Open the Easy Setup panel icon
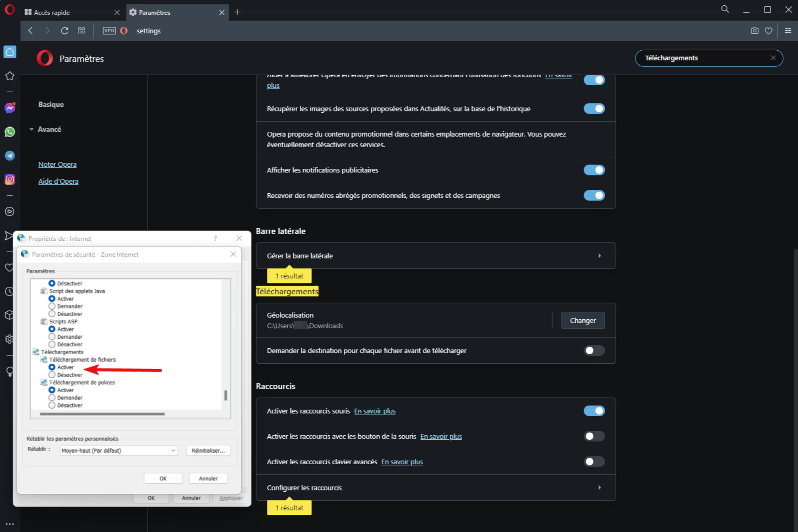 click(x=788, y=30)
